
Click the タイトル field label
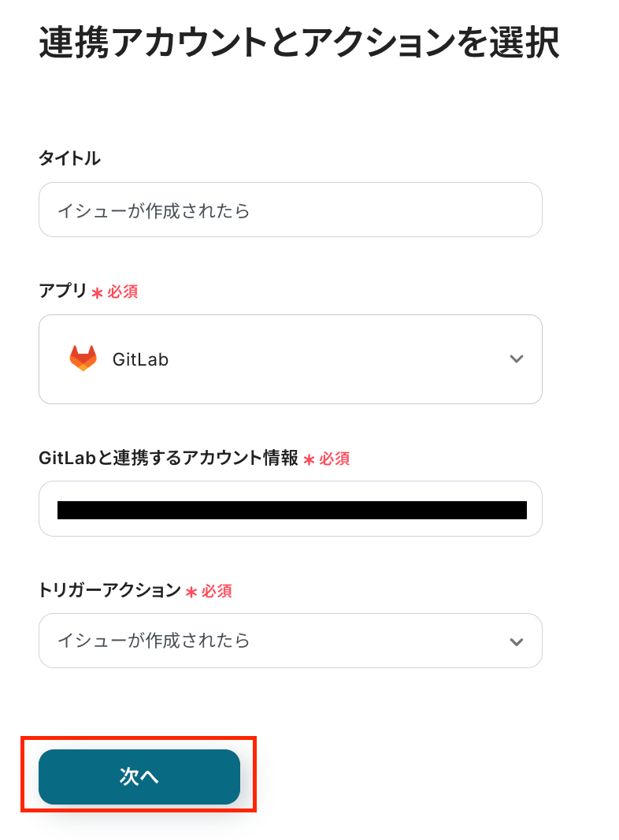pos(69,158)
